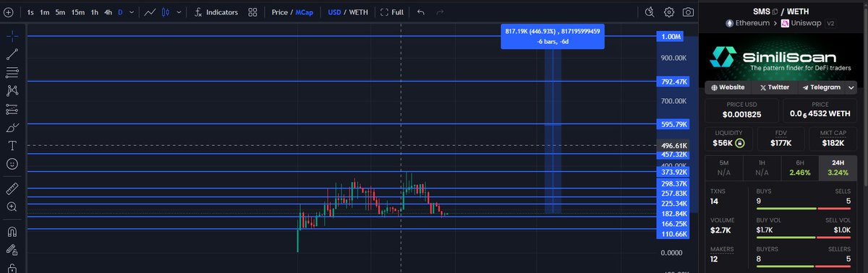Open chart settings gear

click(669, 12)
